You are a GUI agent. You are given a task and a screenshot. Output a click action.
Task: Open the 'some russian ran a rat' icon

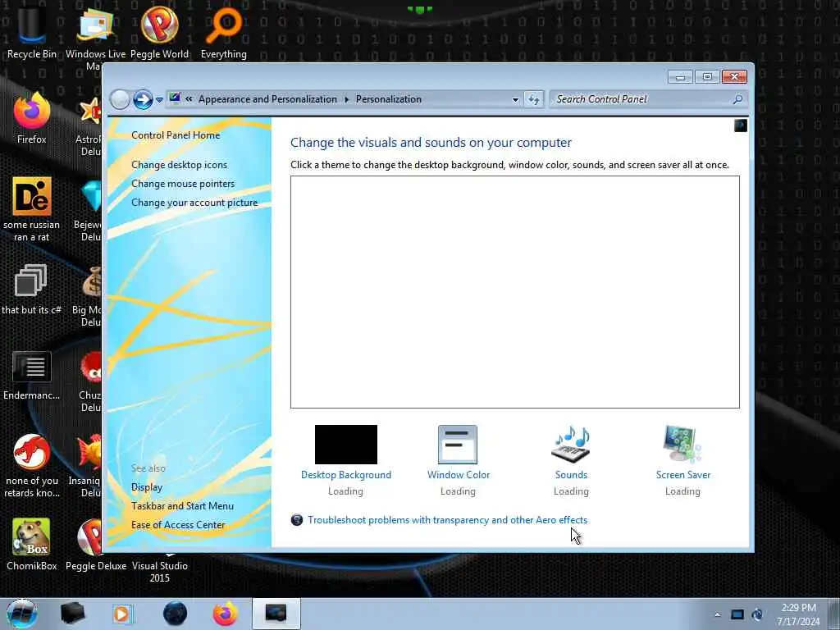click(32, 209)
